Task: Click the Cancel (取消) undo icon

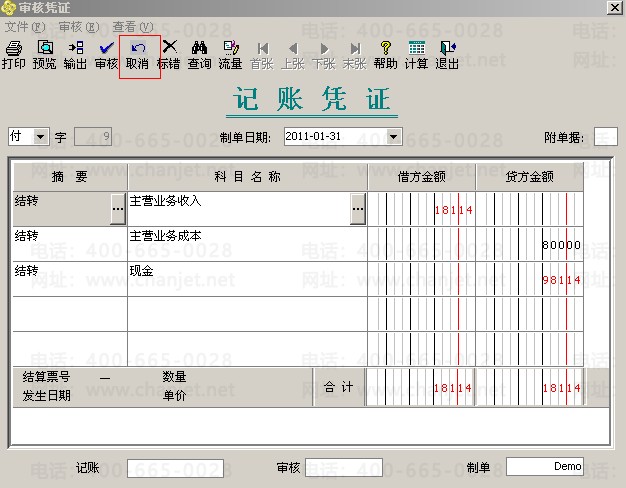Action: (138, 54)
